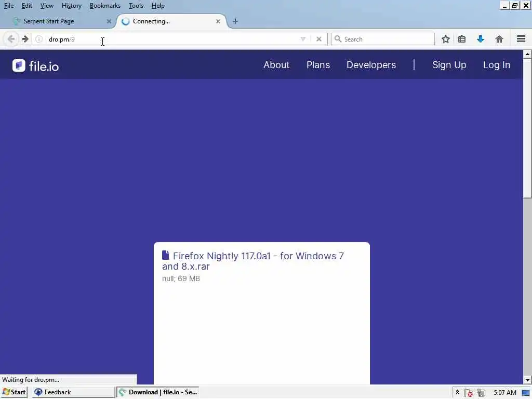Screen dimensions: 532x399
Task: Click Download file.io taskbar item
Action: tap(158, 392)
